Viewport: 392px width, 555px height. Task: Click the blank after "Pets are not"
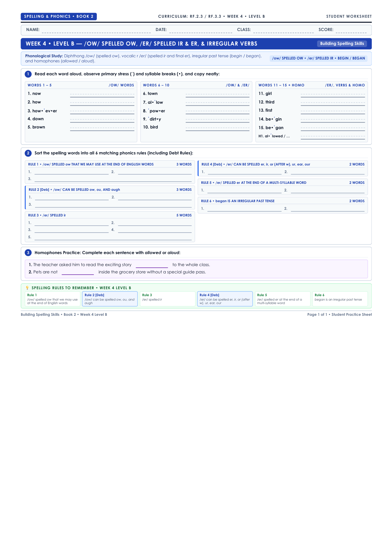78,272
